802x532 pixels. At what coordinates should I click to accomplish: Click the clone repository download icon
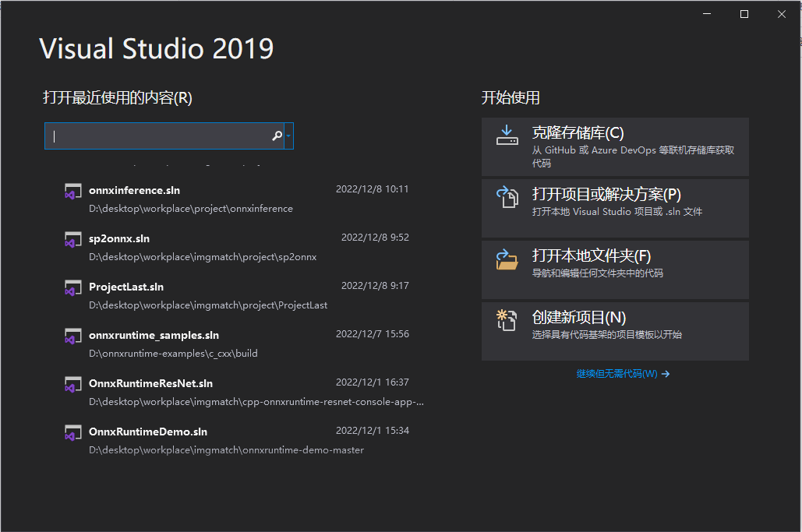coord(507,136)
